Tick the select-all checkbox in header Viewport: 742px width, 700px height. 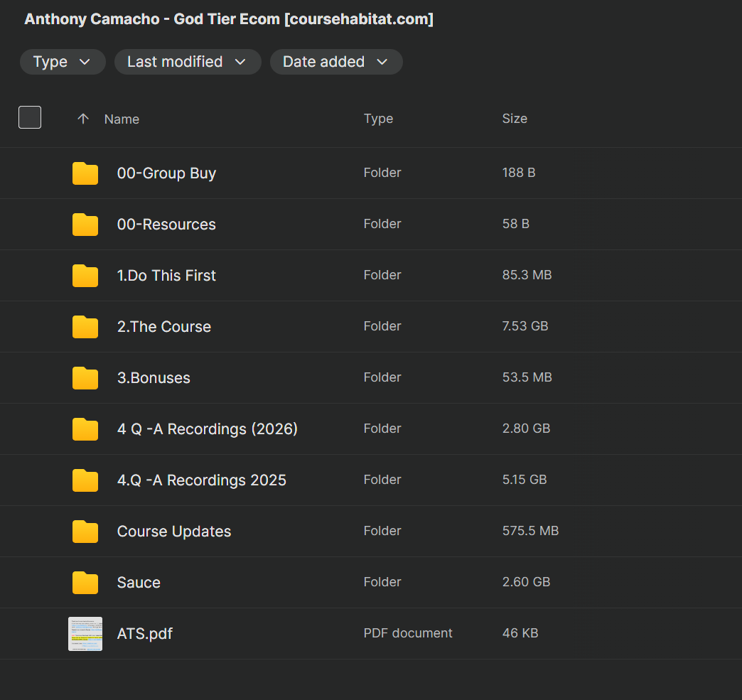pos(30,117)
